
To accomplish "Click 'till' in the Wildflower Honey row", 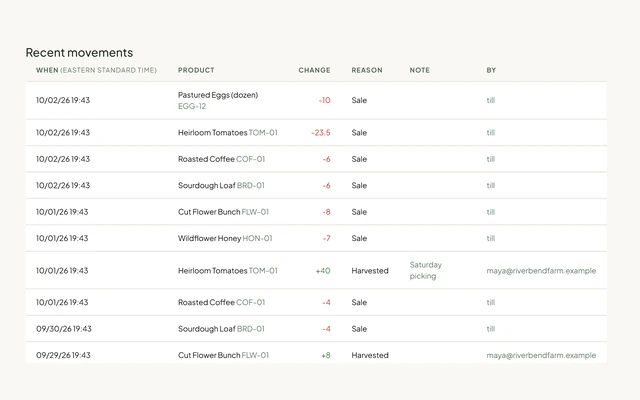I will tap(491, 238).
